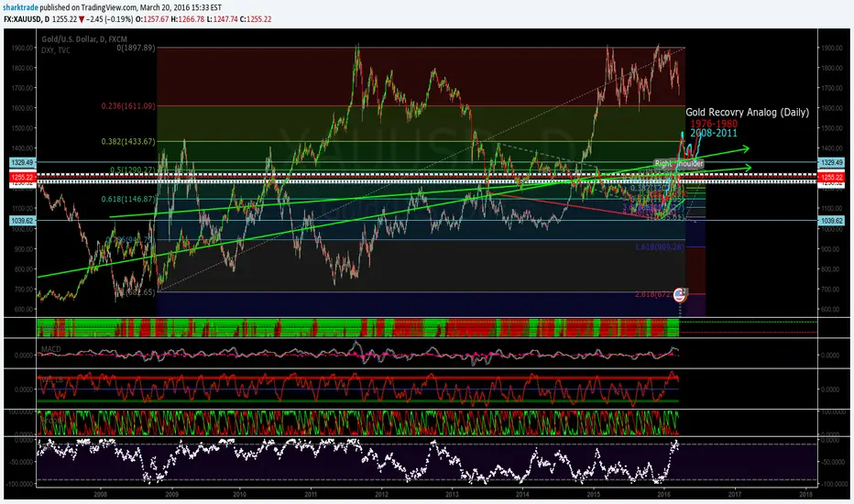Click the published date March 20, 2016 text
This screenshot has height=504, width=854.
164,7
